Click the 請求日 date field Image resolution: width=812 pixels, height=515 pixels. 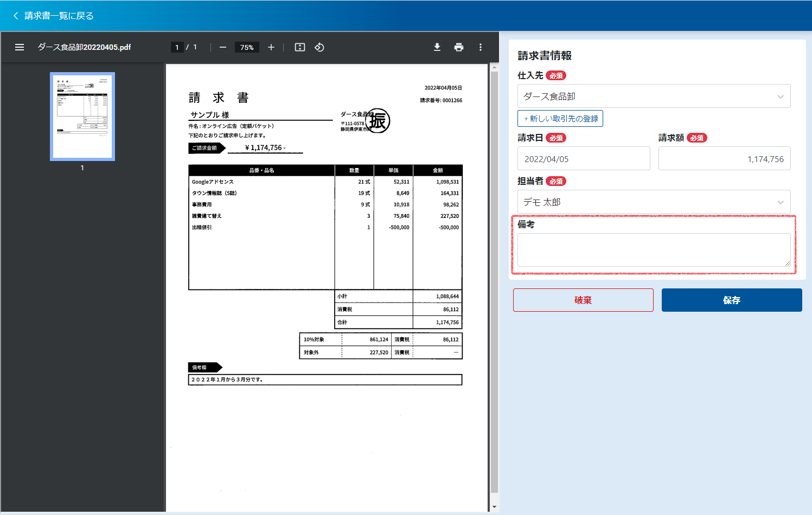pos(584,159)
